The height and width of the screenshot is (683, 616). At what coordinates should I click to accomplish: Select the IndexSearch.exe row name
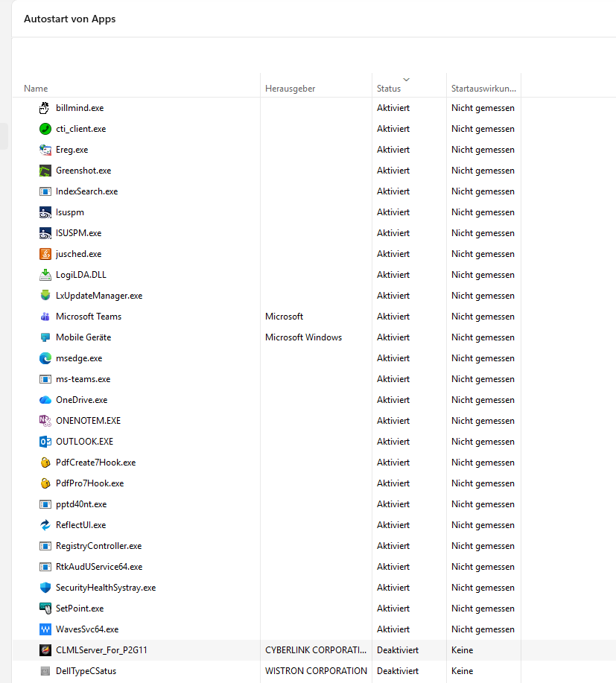86,191
